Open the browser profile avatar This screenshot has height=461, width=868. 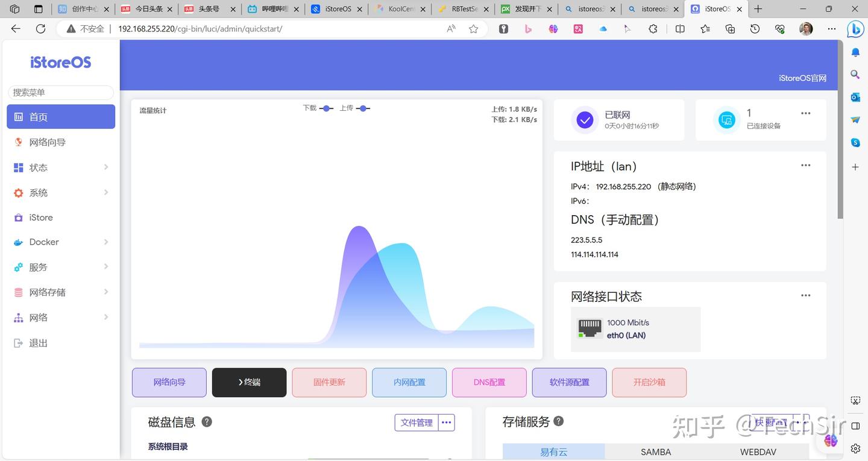pyautogui.click(x=806, y=29)
